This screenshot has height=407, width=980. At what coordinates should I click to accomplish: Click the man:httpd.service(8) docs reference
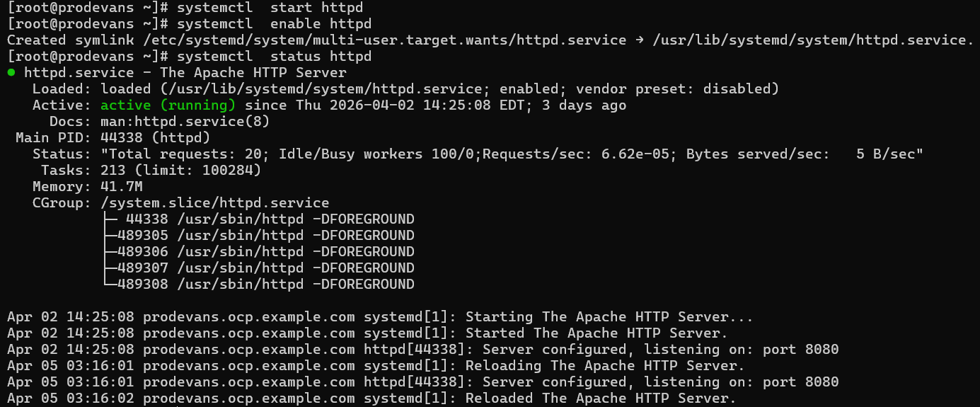point(185,122)
